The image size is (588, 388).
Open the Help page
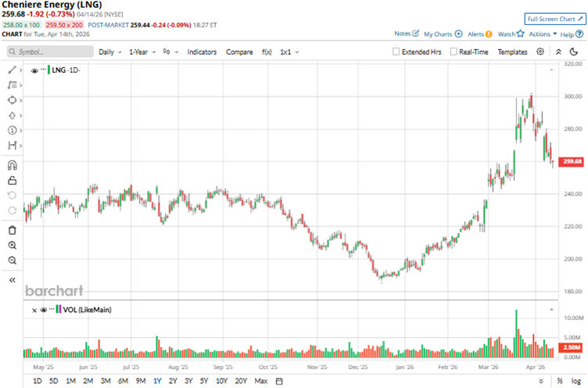point(572,34)
